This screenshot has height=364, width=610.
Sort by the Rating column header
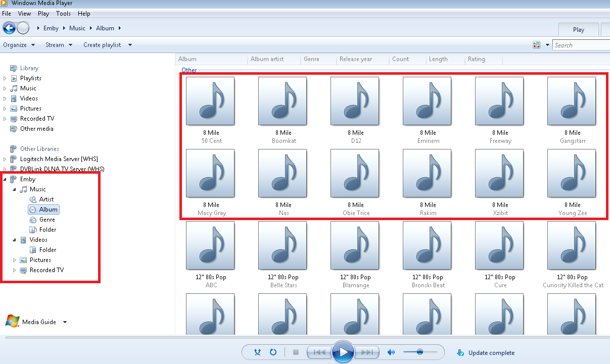pyautogui.click(x=476, y=59)
